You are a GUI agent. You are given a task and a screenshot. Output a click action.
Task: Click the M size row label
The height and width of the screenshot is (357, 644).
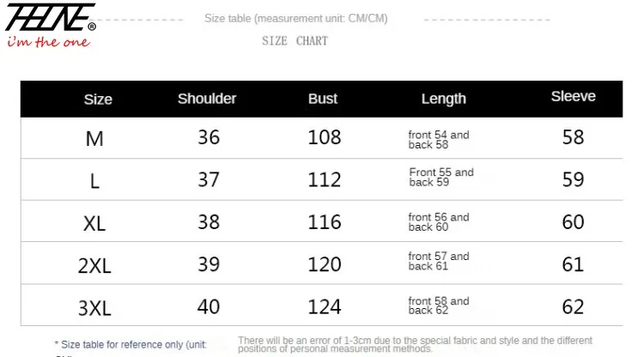pos(94,138)
